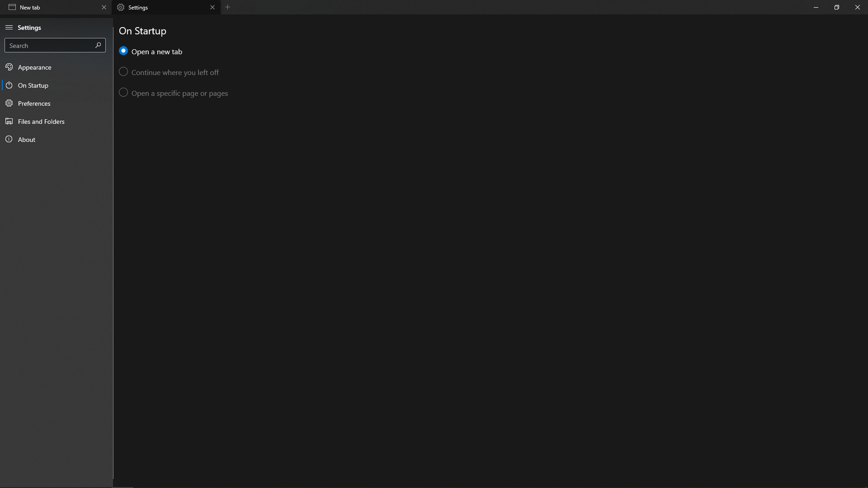Screen dimensions: 868x488
Task: Select Open a specific page or pages
Action: 123,93
